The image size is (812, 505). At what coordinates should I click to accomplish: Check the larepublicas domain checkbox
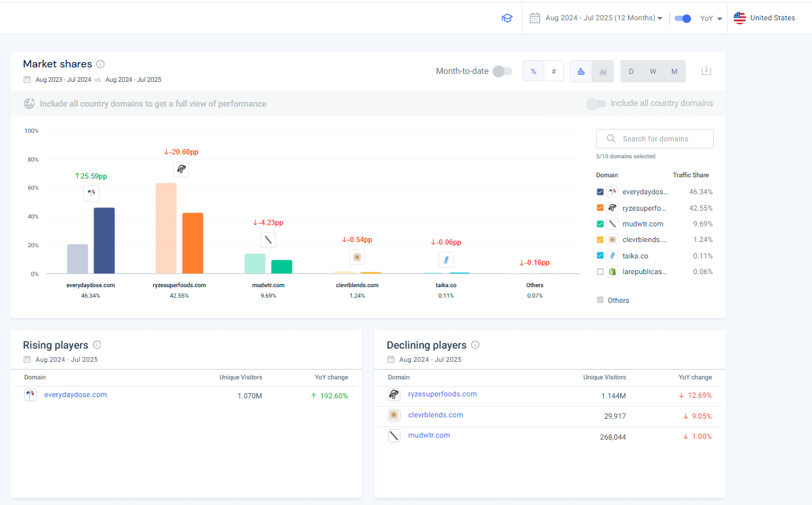coord(600,271)
